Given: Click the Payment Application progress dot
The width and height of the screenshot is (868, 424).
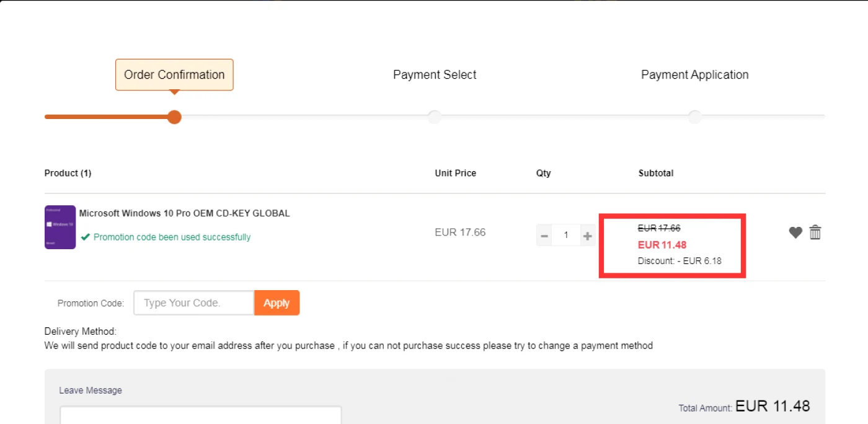Looking at the screenshot, I should [x=694, y=117].
